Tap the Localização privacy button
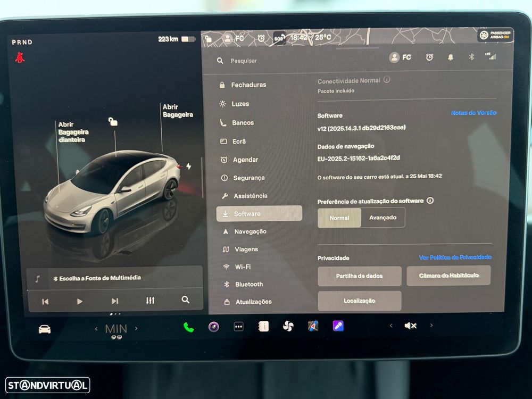 [359, 301]
